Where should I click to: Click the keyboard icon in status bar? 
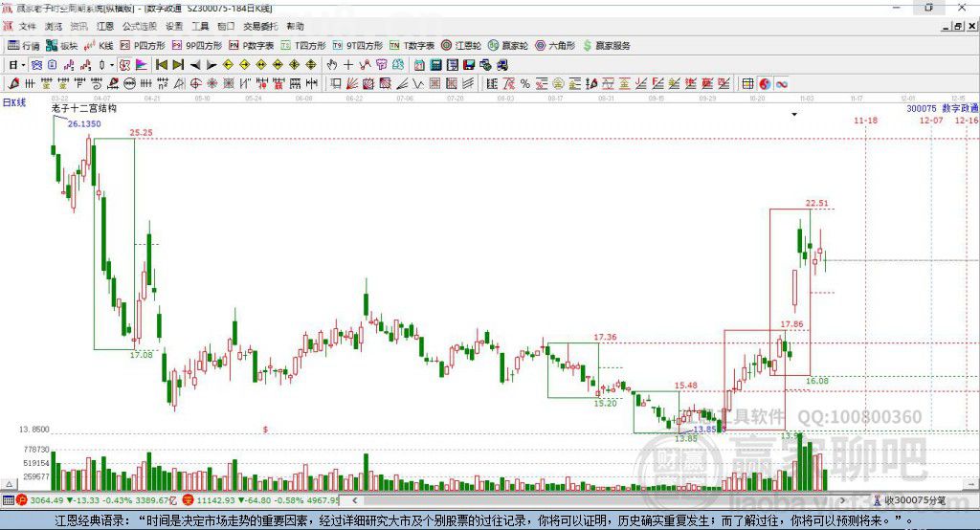point(8,500)
